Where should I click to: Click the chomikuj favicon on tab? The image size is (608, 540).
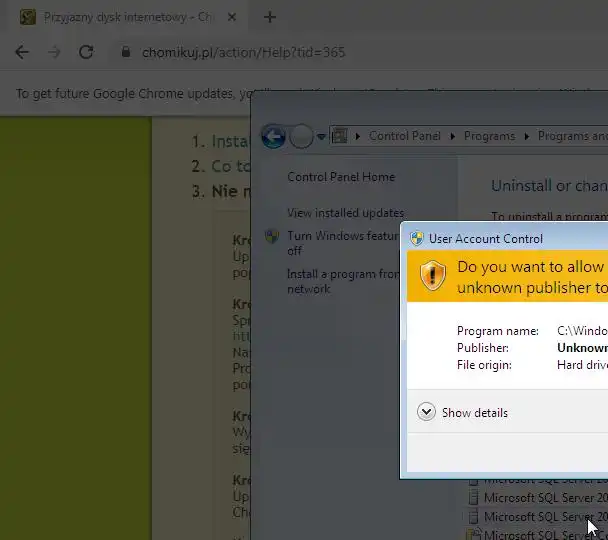tap(28, 17)
